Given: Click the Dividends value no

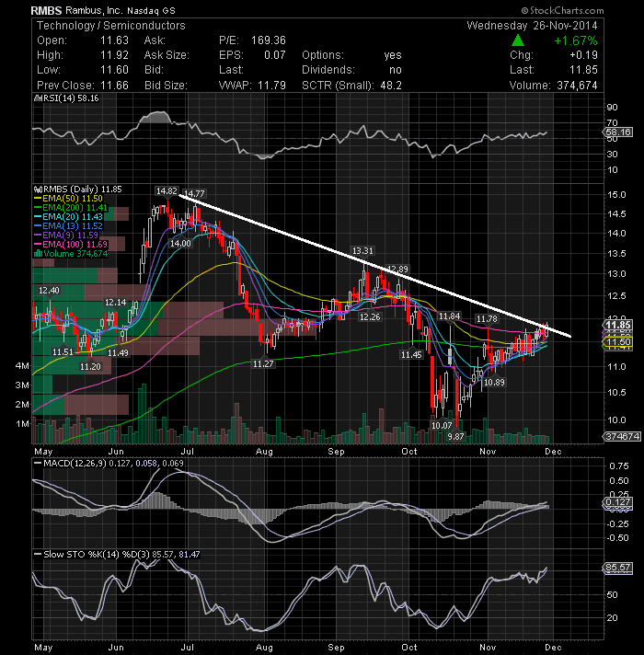Looking at the screenshot, I should [395, 70].
